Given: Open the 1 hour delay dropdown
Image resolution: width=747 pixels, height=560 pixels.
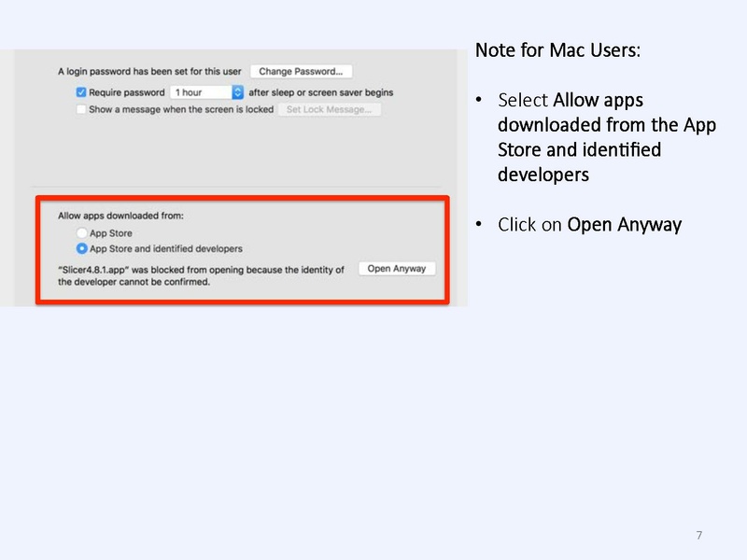Looking at the screenshot, I should [200, 92].
